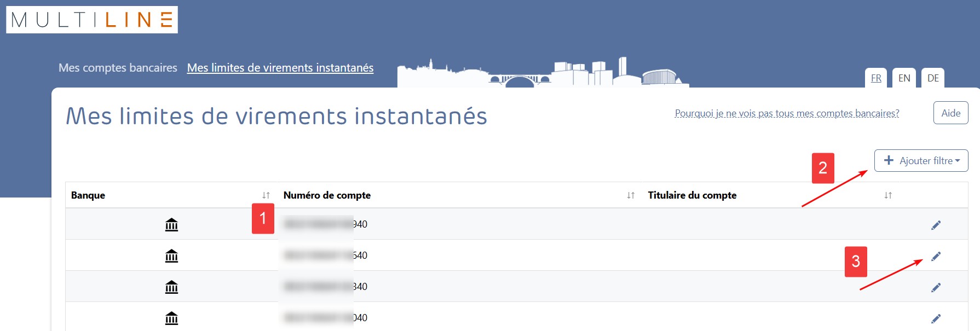The width and height of the screenshot is (980, 331).
Task: Select FR language option
Action: [x=876, y=78]
